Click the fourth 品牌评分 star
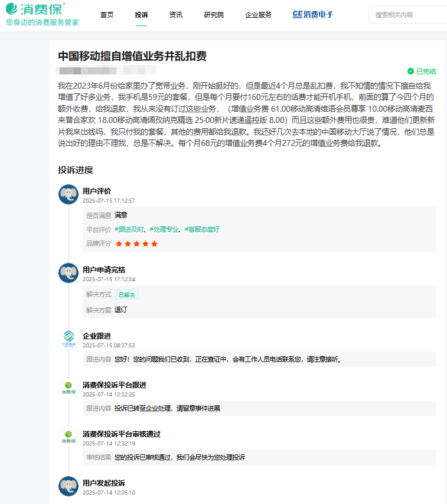Image resolution: width=447 pixels, height=504 pixels. tap(145, 243)
